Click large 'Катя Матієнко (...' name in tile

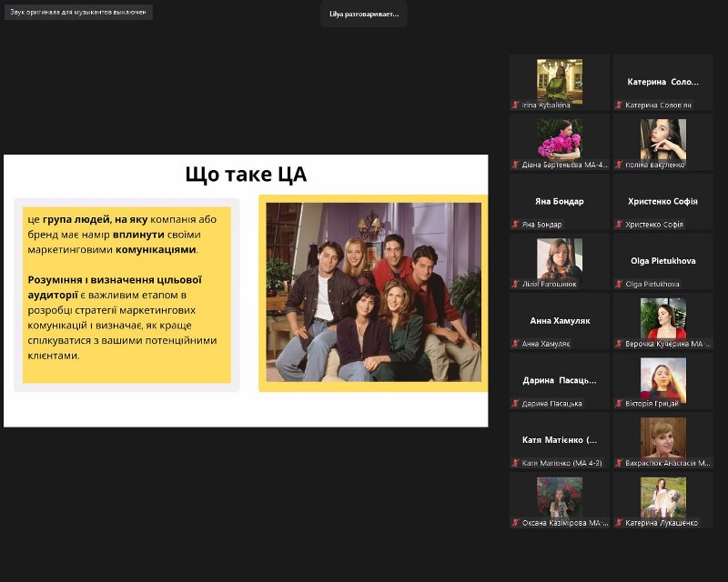pyautogui.click(x=560, y=440)
